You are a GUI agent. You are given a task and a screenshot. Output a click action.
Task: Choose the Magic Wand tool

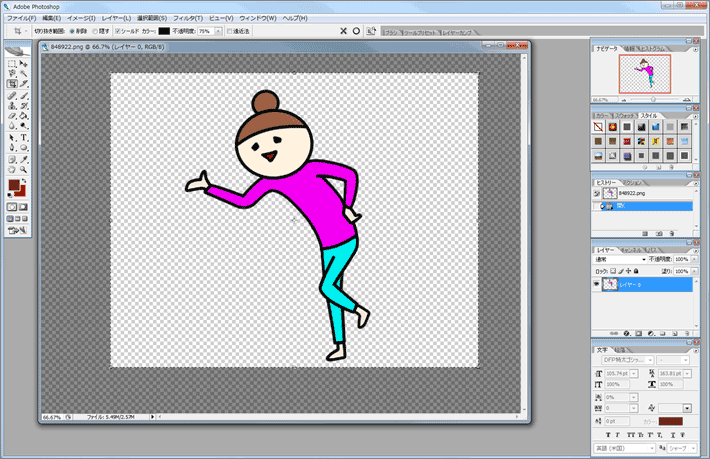pyautogui.click(x=24, y=74)
